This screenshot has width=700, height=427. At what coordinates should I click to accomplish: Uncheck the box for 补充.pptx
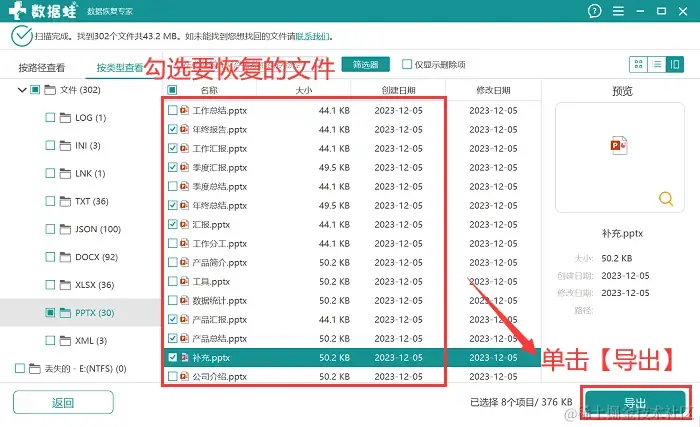pos(172,357)
